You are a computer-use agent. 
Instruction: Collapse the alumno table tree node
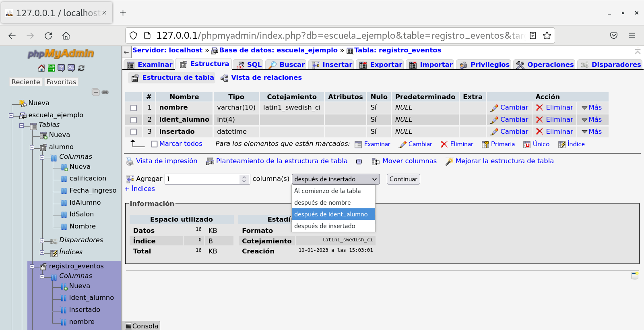[32, 147]
